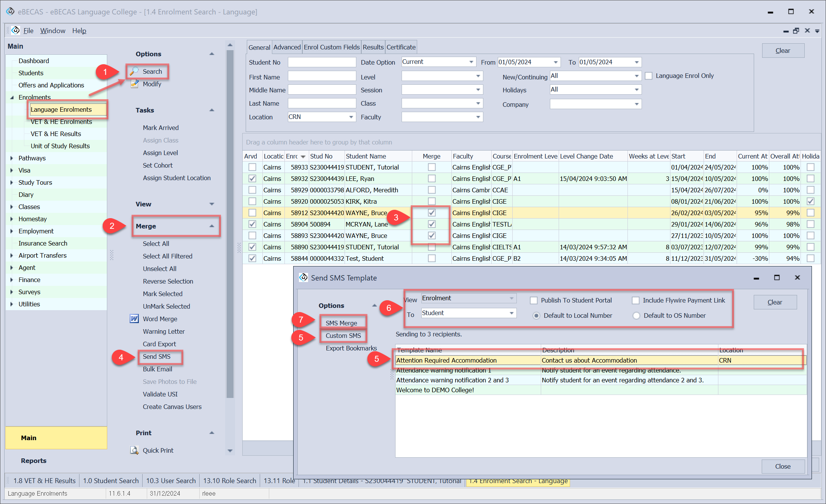Screen dimensions: 826x504
Task: Click the SMS Merge option
Action: click(x=341, y=323)
